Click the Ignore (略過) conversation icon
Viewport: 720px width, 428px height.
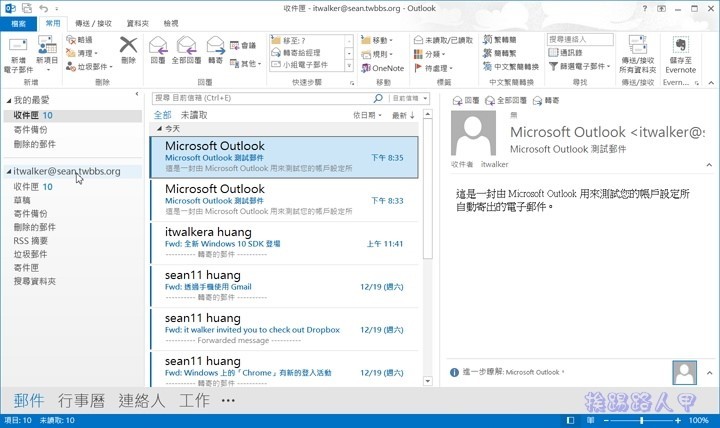click(x=71, y=40)
